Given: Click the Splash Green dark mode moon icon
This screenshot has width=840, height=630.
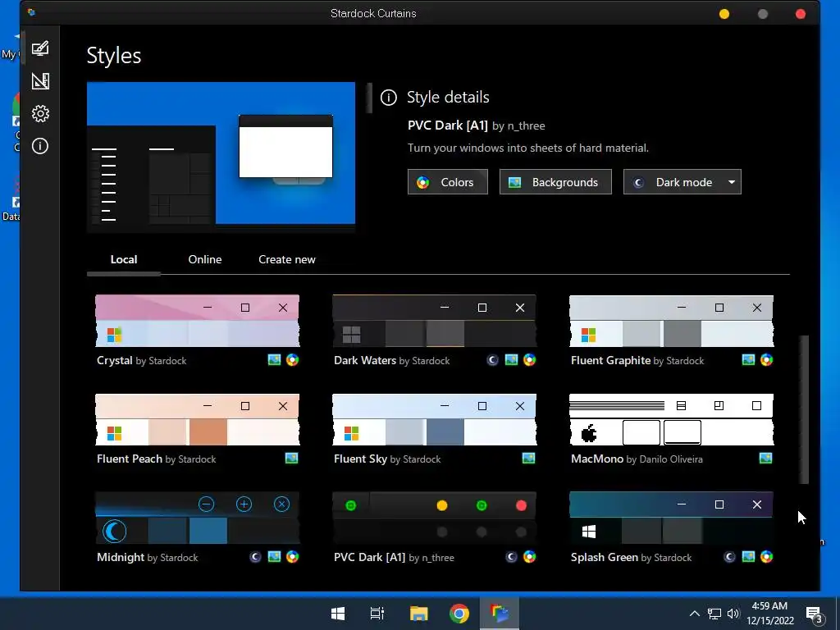Looking at the screenshot, I should pos(729,557).
